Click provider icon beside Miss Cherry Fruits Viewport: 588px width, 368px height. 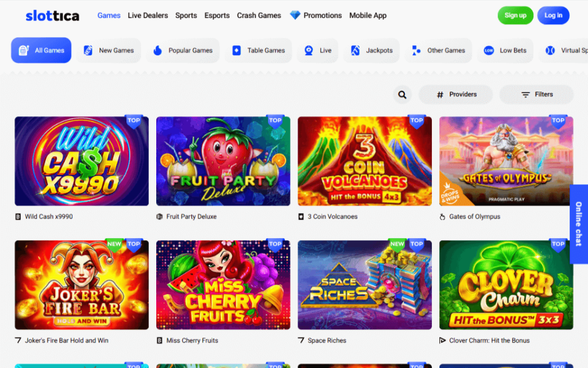point(160,340)
